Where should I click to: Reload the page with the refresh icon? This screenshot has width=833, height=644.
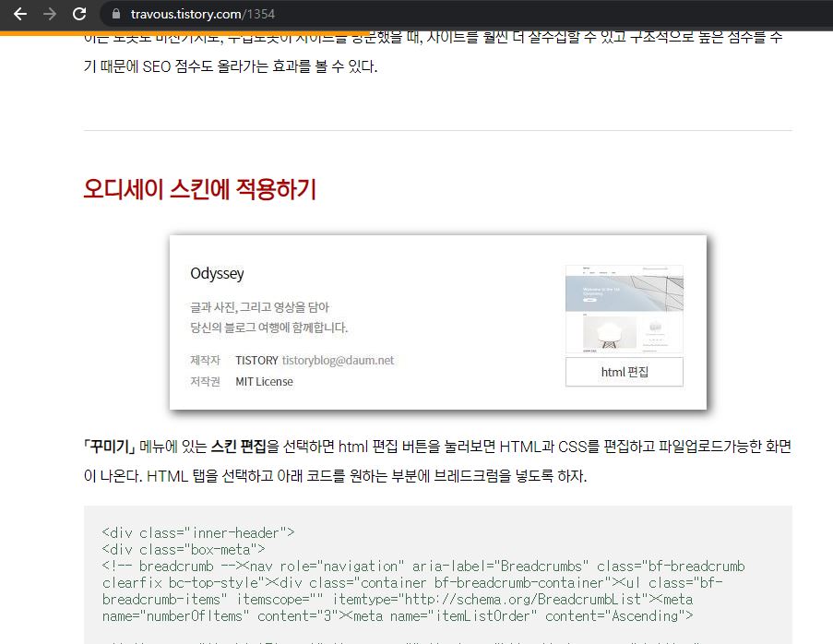coord(79,14)
